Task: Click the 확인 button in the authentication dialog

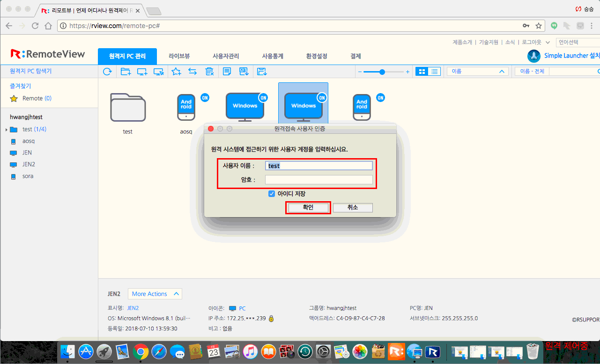Action: tap(308, 207)
